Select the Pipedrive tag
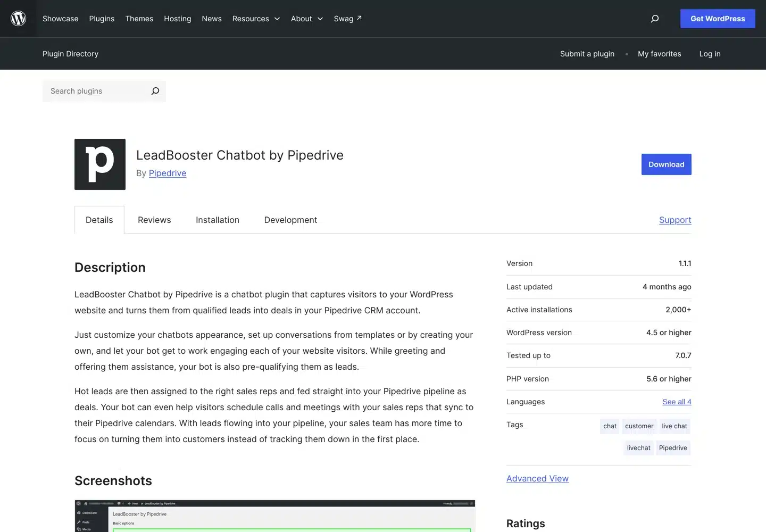The image size is (766, 532). (673, 448)
